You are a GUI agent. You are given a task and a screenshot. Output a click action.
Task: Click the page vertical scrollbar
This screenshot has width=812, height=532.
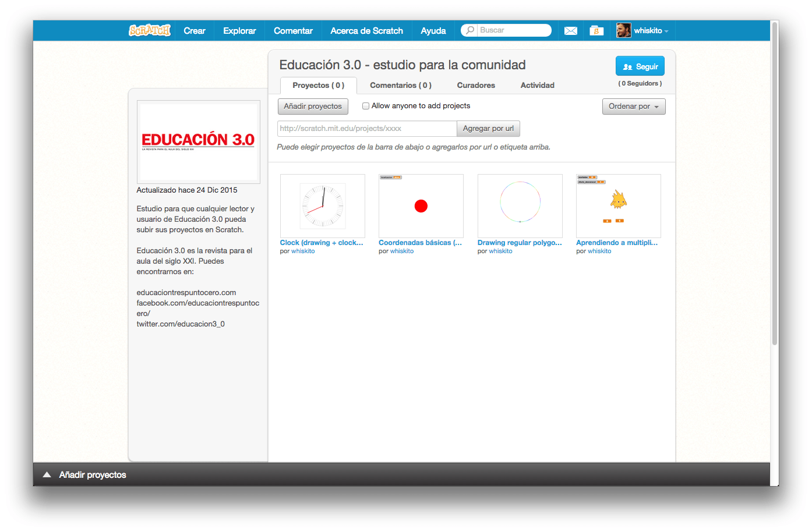775,183
